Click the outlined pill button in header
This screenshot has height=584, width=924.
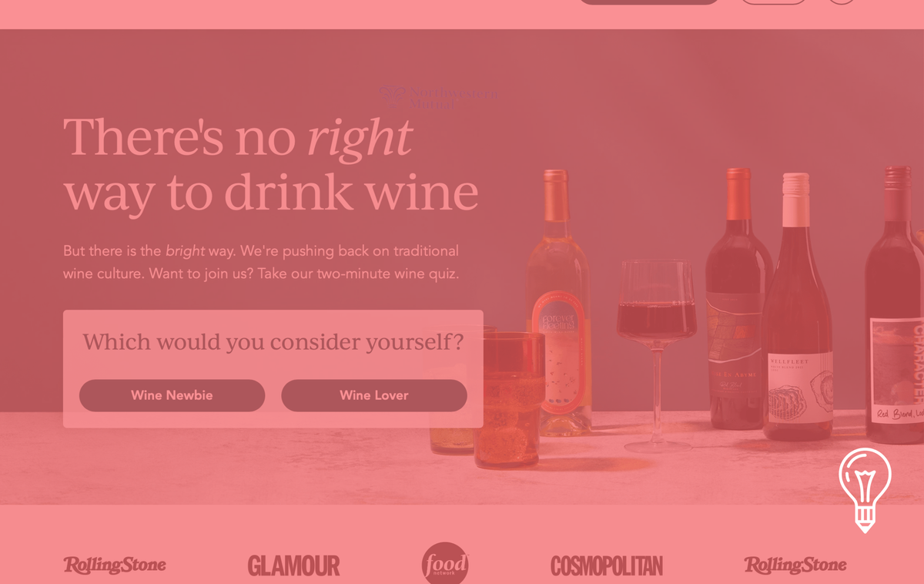[x=773, y=2]
